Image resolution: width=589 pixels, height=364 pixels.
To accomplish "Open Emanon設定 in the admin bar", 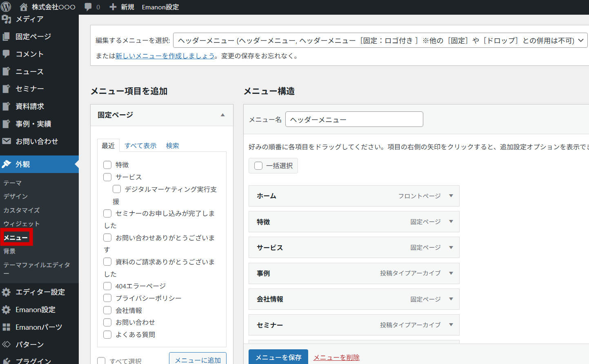I will 160,7.
